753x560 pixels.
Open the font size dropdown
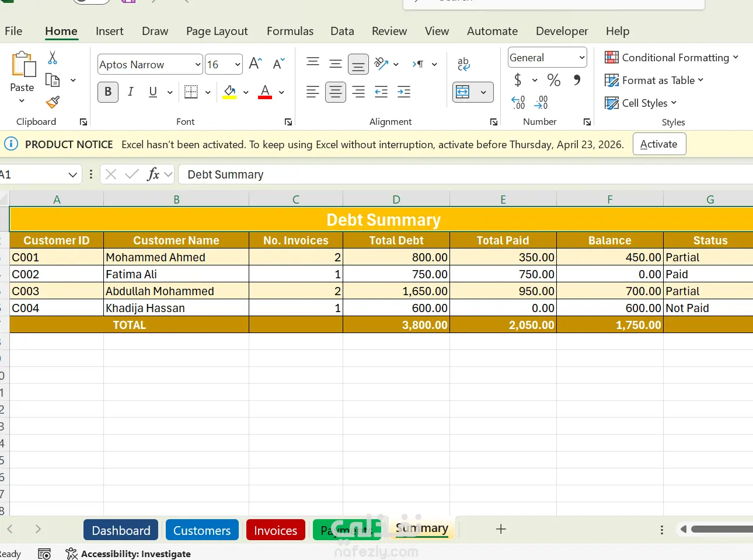click(238, 64)
